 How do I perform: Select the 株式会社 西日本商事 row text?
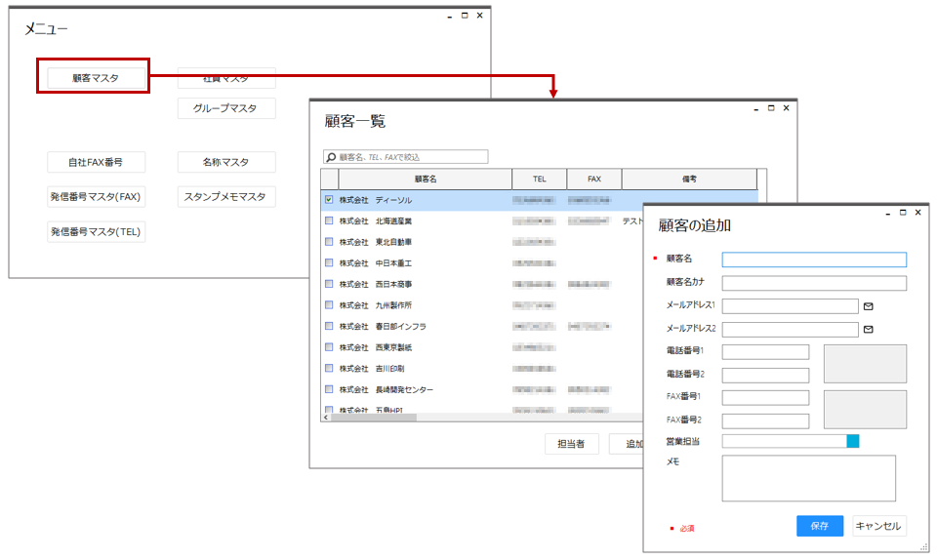point(375,284)
